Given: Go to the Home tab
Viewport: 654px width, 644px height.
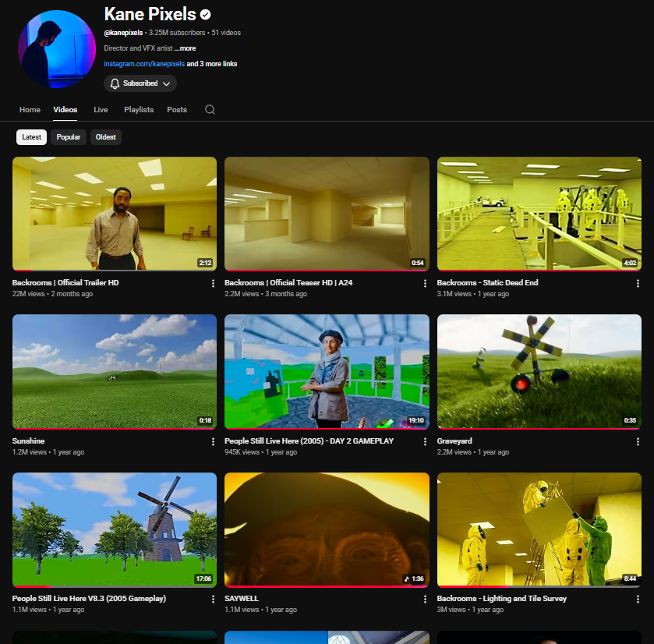Looking at the screenshot, I should pyautogui.click(x=30, y=110).
